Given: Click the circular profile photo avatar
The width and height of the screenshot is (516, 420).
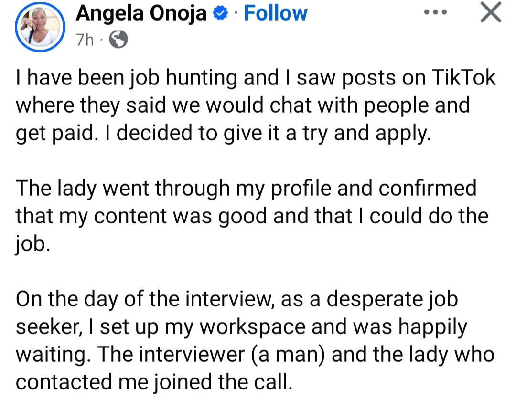Looking at the screenshot, I should 40,27.
